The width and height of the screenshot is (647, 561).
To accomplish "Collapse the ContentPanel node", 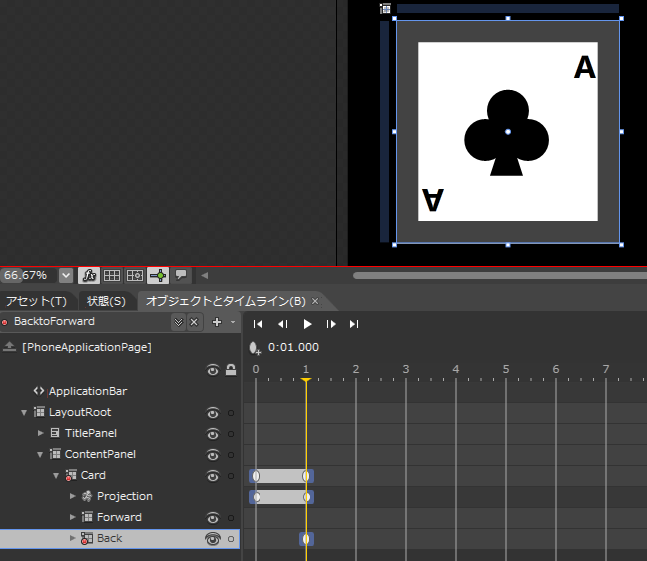I will coord(40,455).
